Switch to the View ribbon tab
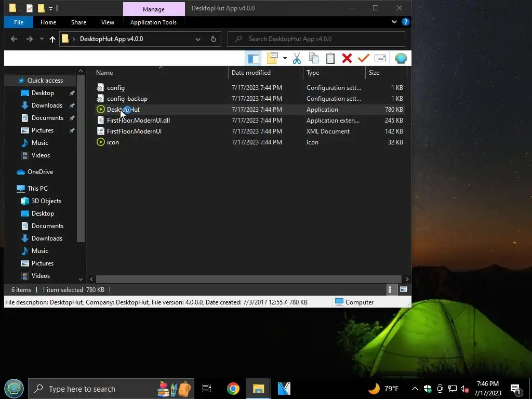The height and width of the screenshot is (399, 532). pos(108,22)
